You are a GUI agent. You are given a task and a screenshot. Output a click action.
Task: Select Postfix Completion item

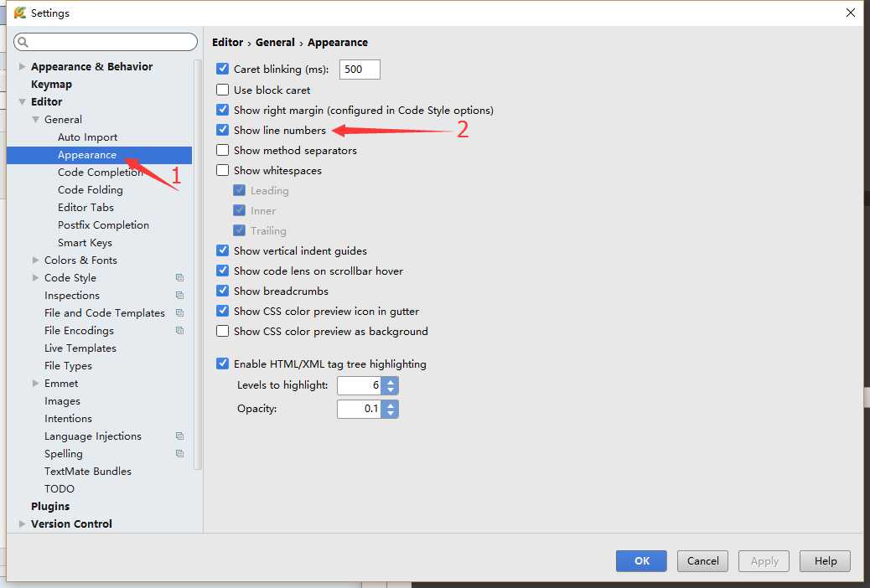(104, 225)
